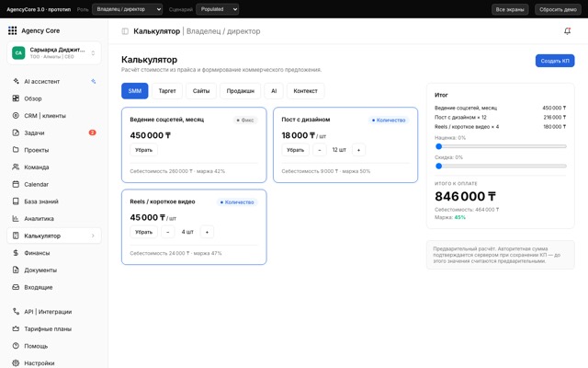Increase Пост с дизайном quantity
The width and height of the screenshot is (588, 368).
359,150
